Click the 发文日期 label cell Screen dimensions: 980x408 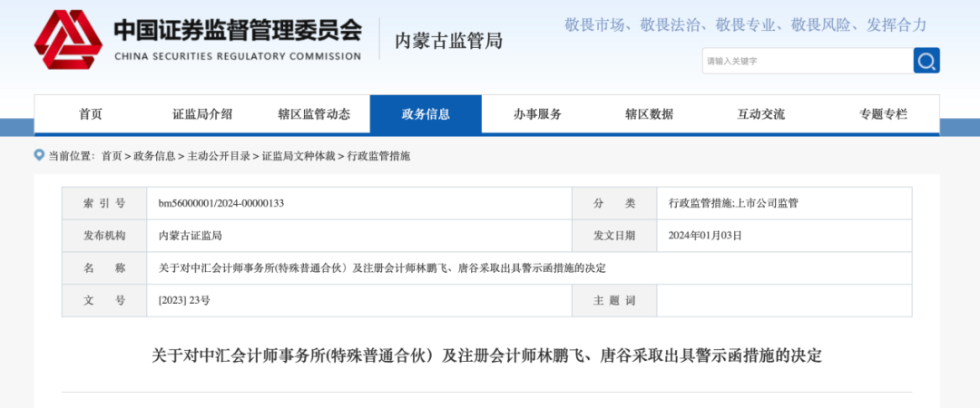[614, 236]
